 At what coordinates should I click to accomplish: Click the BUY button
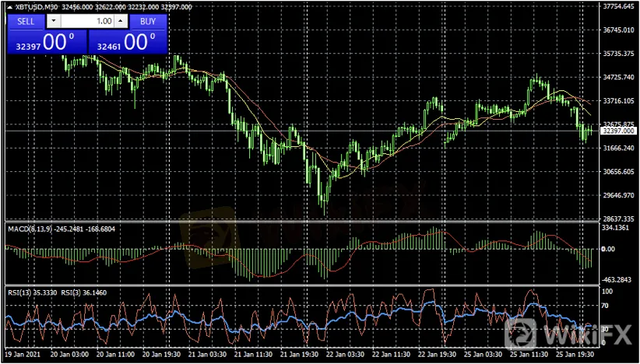148,22
